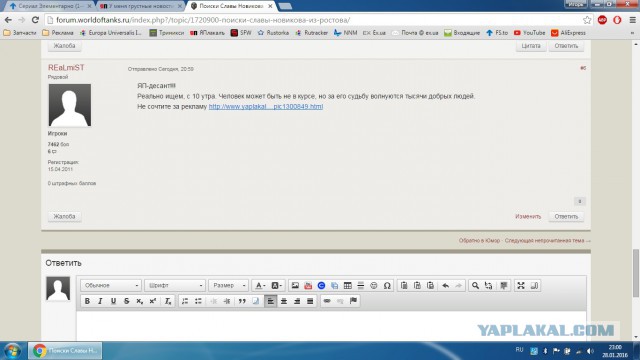The image size is (640, 360).
Task: Open paragraph format dropdown 'Обычное'
Action: point(111,285)
